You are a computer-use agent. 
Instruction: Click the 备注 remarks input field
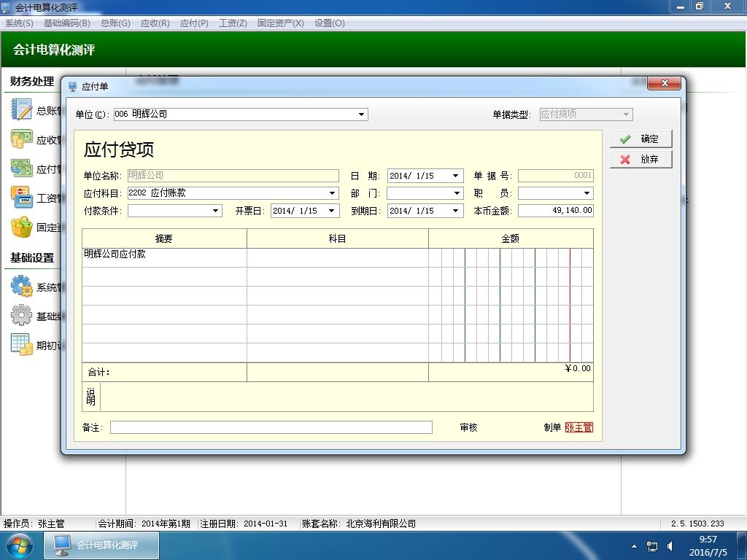coord(271,427)
